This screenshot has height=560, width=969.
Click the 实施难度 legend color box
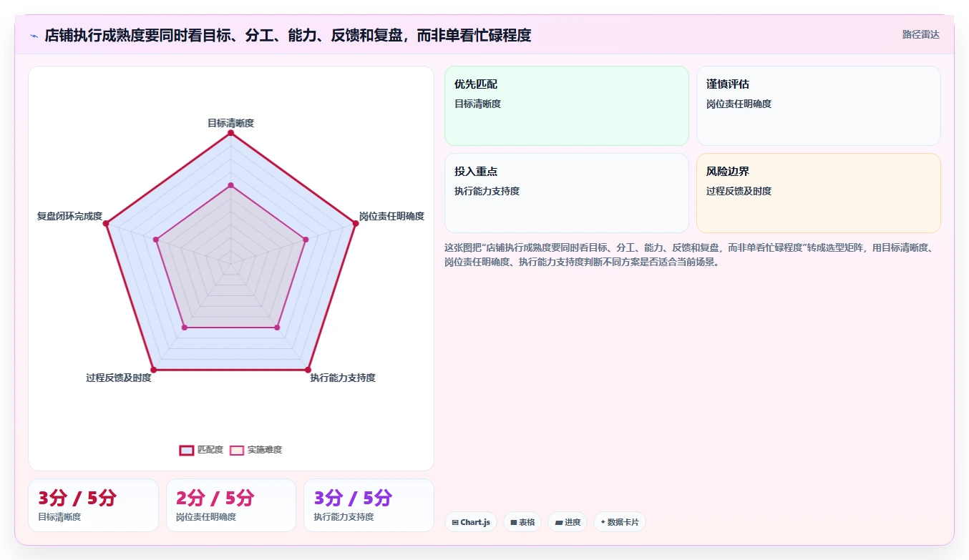tap(237, 450)
